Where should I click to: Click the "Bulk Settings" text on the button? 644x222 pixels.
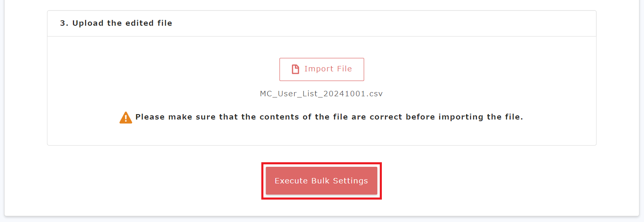[338, 181]
